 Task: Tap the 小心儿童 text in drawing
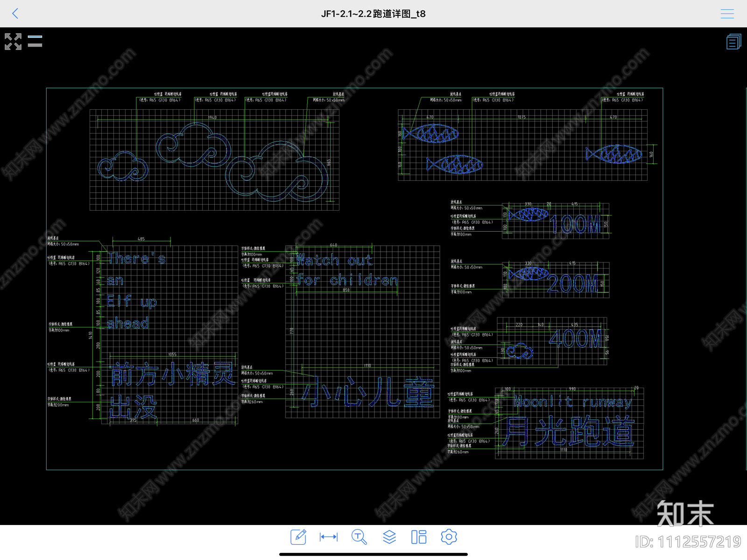368,392
